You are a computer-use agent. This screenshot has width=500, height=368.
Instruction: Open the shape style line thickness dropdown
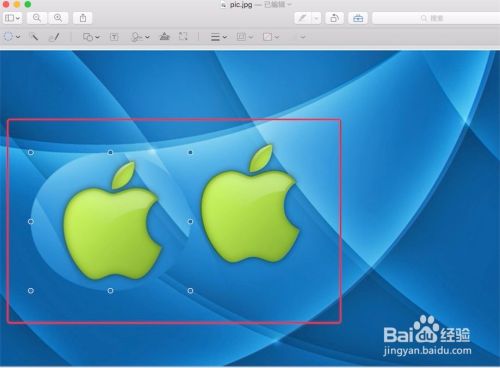219,37
